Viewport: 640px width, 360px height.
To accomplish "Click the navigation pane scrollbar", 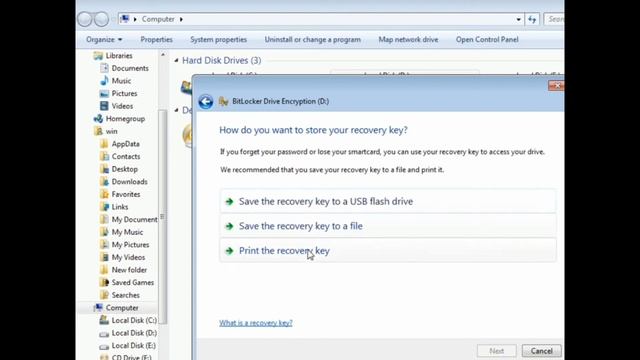I will pyautogui.click(x=162, y=216).
